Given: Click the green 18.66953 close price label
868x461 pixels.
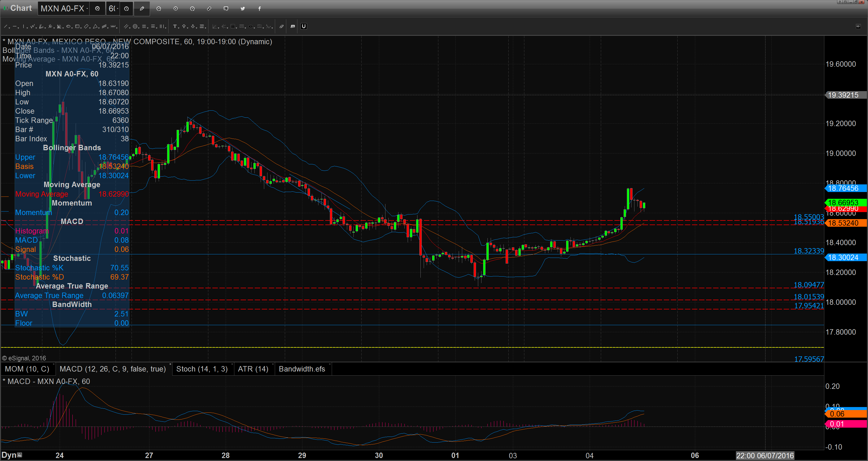Looking at the screenshot, I should pos(845,203).
